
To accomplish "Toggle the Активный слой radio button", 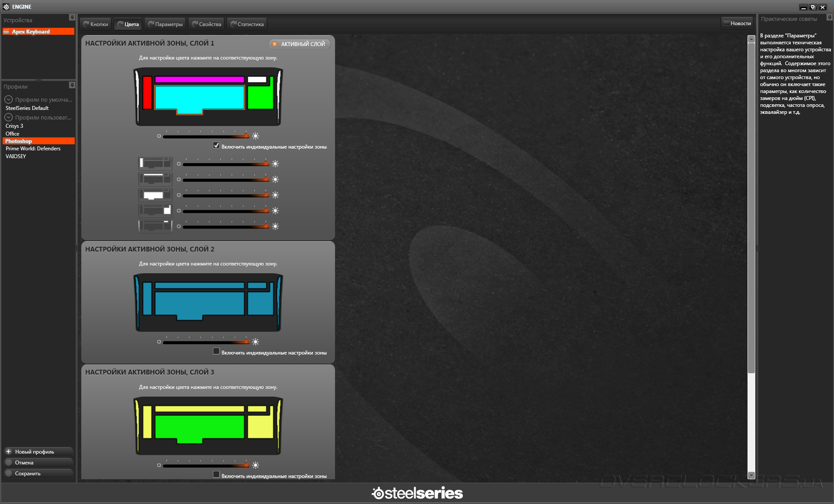I will (300, 44).
